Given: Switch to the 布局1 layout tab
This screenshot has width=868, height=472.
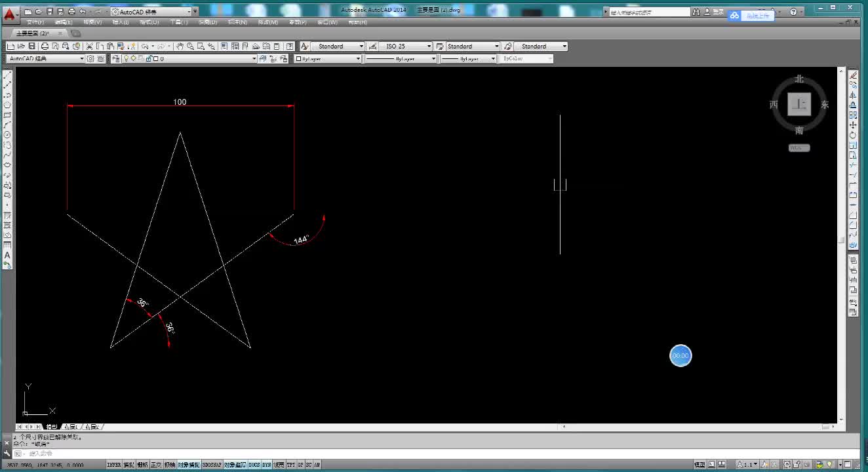Looking at the screenshot, I should coord(70,427).
